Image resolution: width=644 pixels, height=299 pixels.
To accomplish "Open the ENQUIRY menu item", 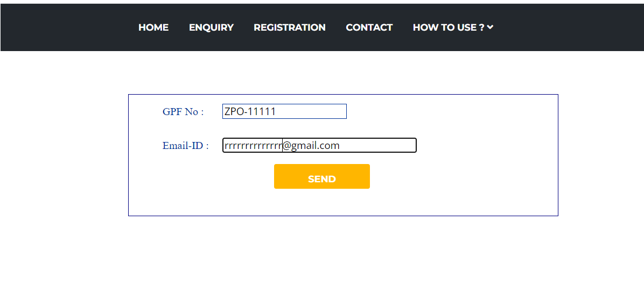I will pyautogui.click(x=211, y=27).
